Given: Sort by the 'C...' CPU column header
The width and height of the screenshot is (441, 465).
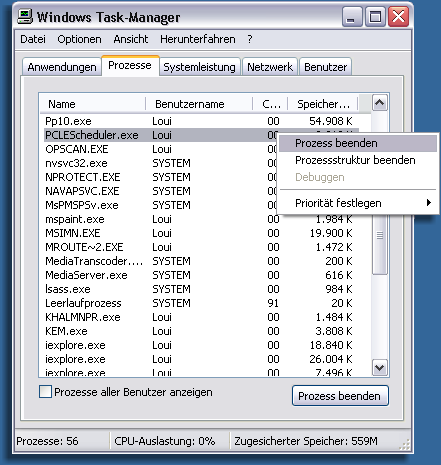Looking at the screenshot, I should (x=270, y=104).
